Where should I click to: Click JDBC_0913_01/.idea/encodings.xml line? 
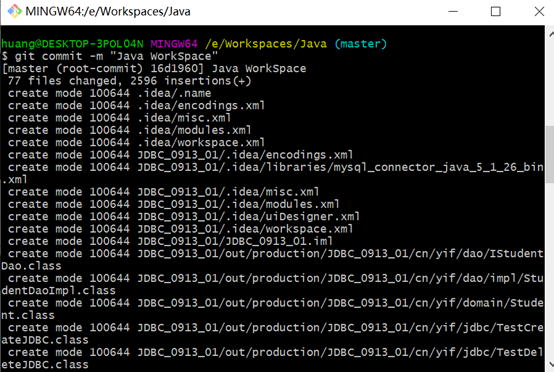[x=181, y=155]
